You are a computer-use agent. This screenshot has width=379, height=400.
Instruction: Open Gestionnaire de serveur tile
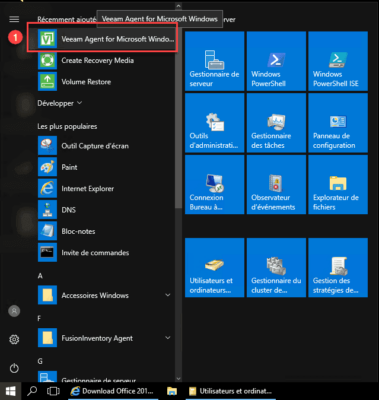click(x=215, y=61)
